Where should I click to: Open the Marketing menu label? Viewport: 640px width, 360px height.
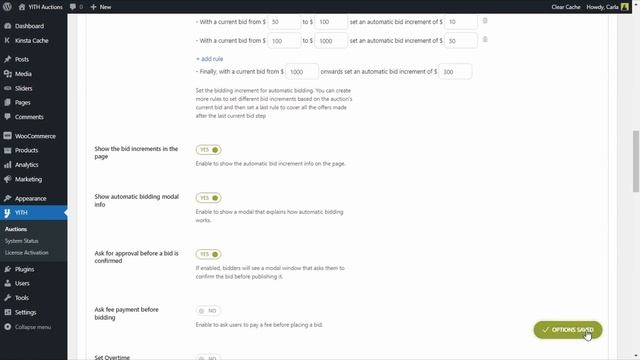[28, 179]
